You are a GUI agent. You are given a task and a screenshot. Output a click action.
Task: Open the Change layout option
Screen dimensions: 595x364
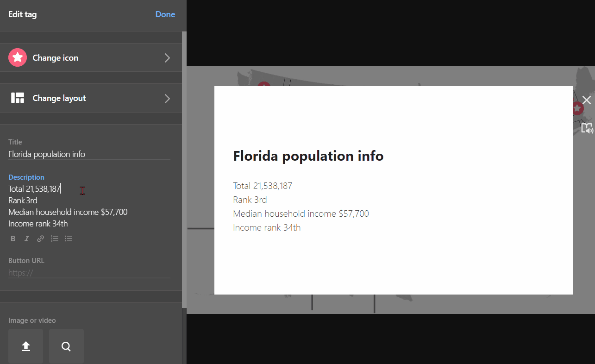tap(91, 98)
